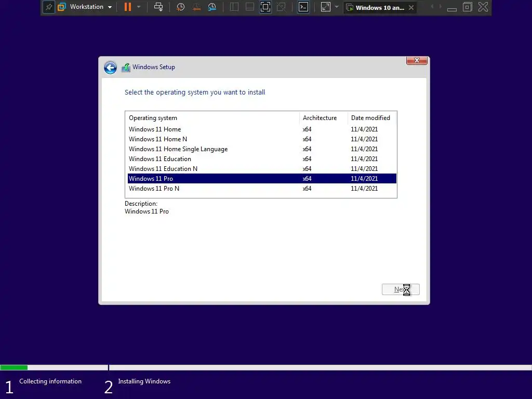Screen dimensions: 532x399
Task: Toggle the thumbnail bar view icon
Action: (250, 7)
